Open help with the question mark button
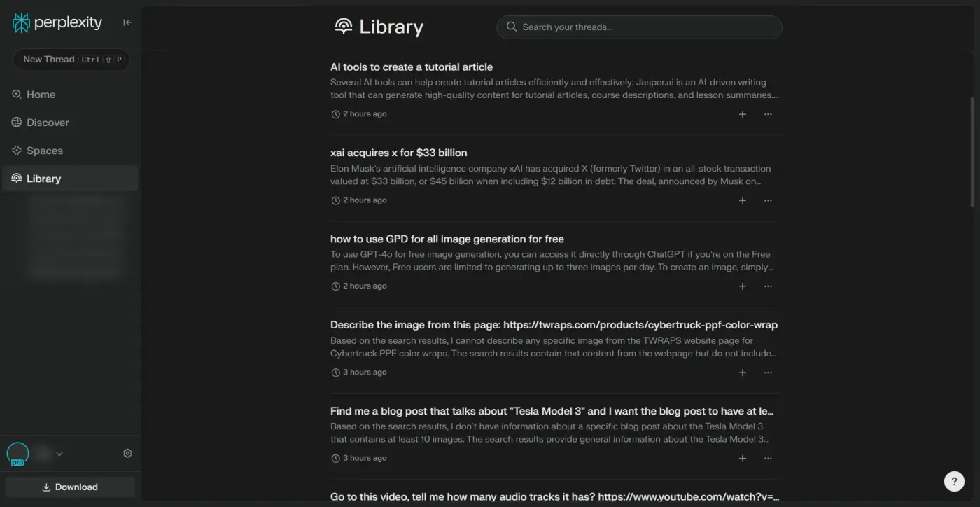980x507 pixels. [954, 481]
